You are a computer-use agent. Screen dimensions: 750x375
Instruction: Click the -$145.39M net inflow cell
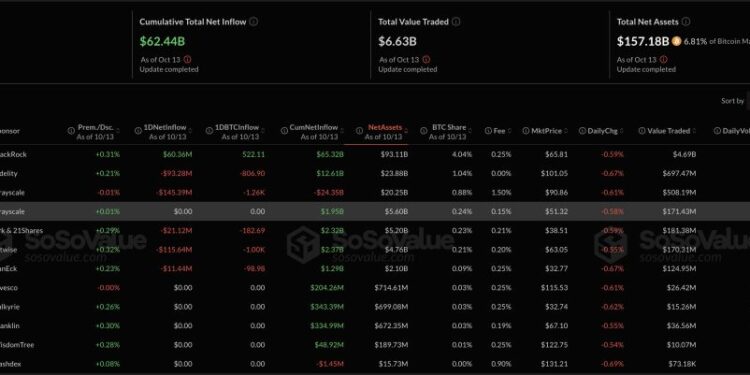174,192
